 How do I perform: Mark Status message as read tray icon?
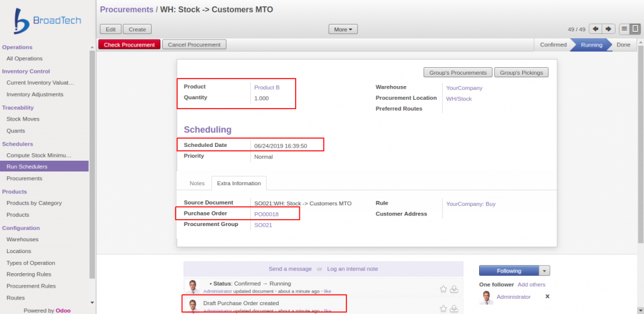[454, 289]
